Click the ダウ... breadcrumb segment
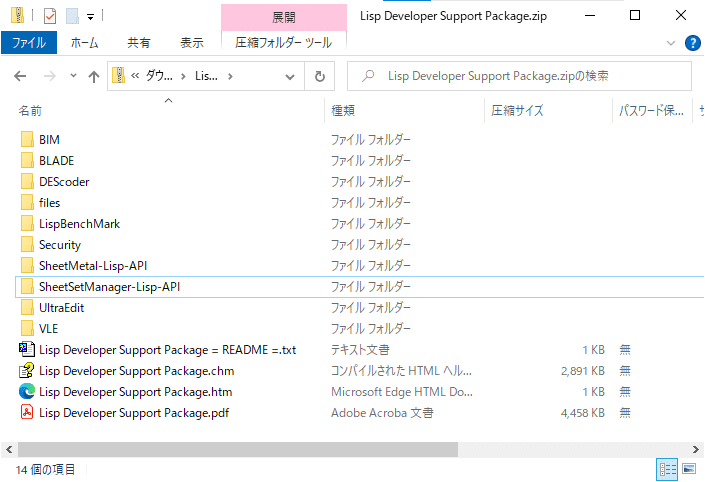 (x=159, y=76)
